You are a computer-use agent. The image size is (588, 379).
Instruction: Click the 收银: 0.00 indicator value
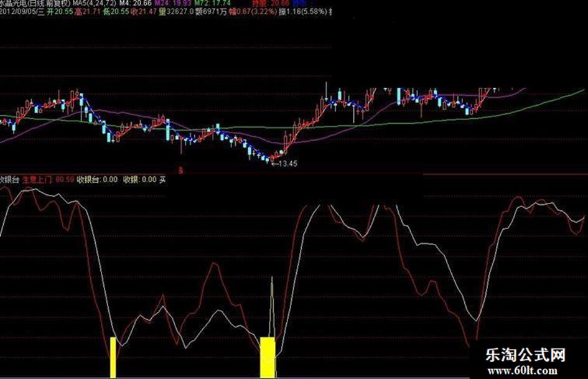[140, 179]
